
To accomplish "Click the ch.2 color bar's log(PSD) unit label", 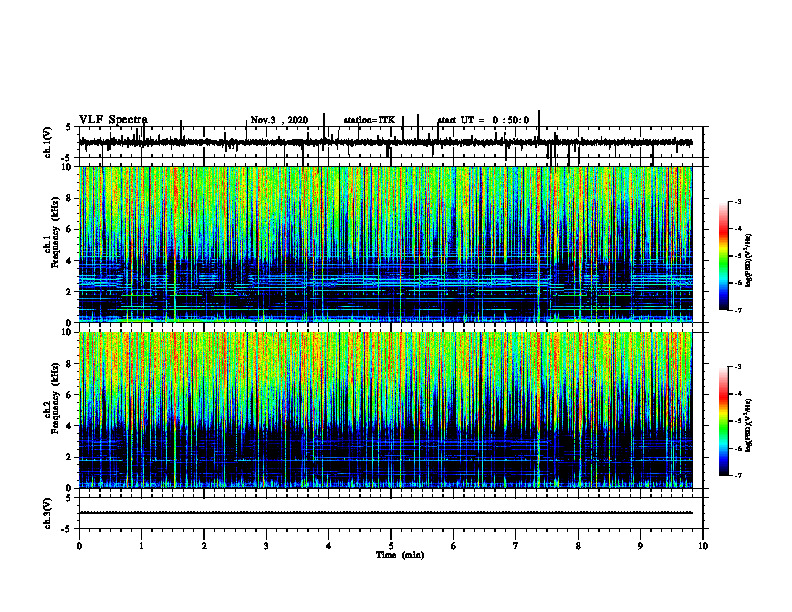I will coord(749,425).
